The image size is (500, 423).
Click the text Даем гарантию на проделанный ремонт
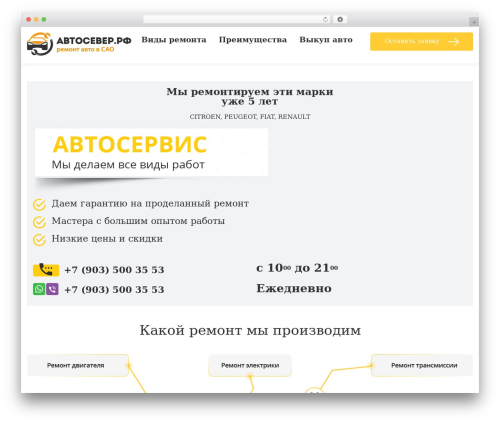click(150, 203)
